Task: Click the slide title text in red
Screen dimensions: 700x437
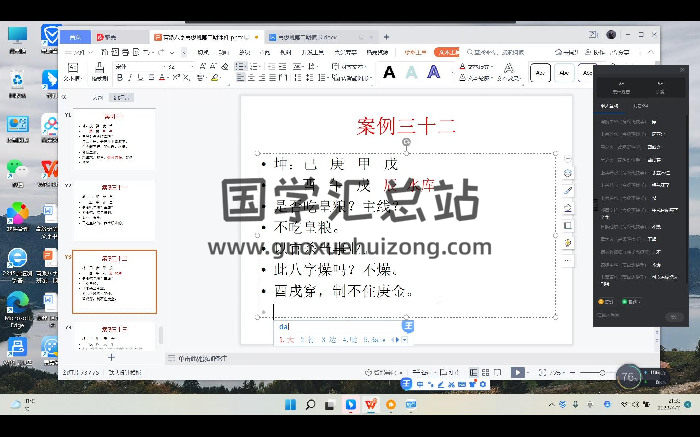Action: 406,126
